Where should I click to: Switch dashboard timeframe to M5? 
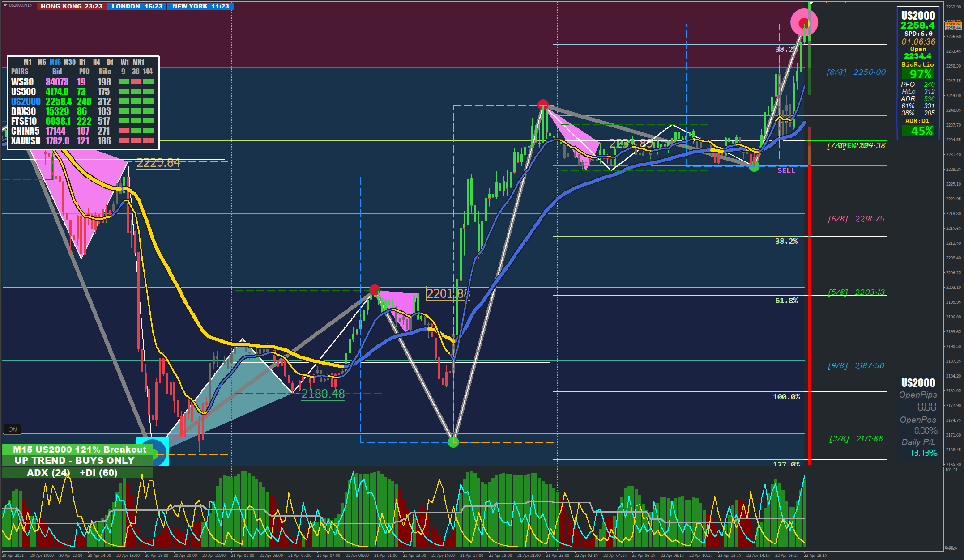point(42,62)
